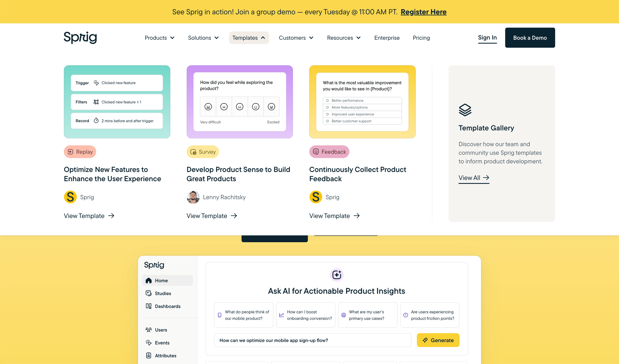Click the Book a Demo button
619x364 pixels.
click(530, 38)
